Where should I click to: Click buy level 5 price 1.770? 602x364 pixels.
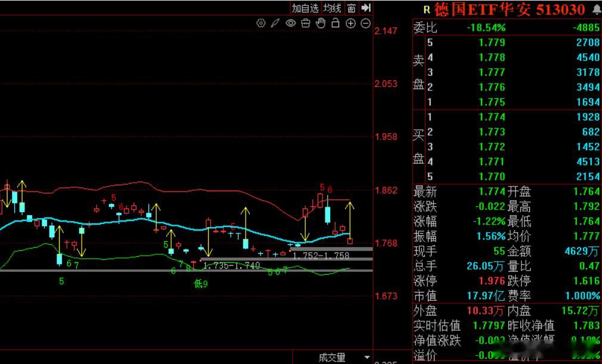pyautogui.click(x=492, y=176)
